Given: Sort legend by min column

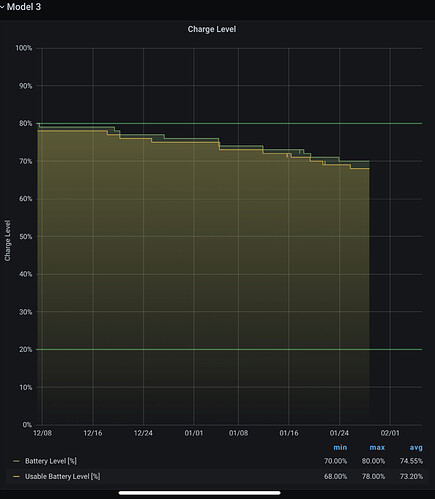Looking at the screenshot, I should [x=340, y=447].
